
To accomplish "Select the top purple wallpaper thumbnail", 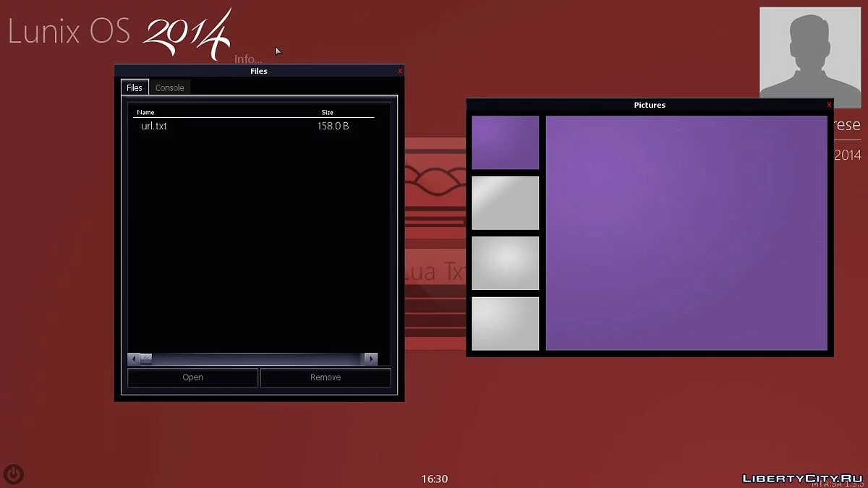I will click(505, 142).
